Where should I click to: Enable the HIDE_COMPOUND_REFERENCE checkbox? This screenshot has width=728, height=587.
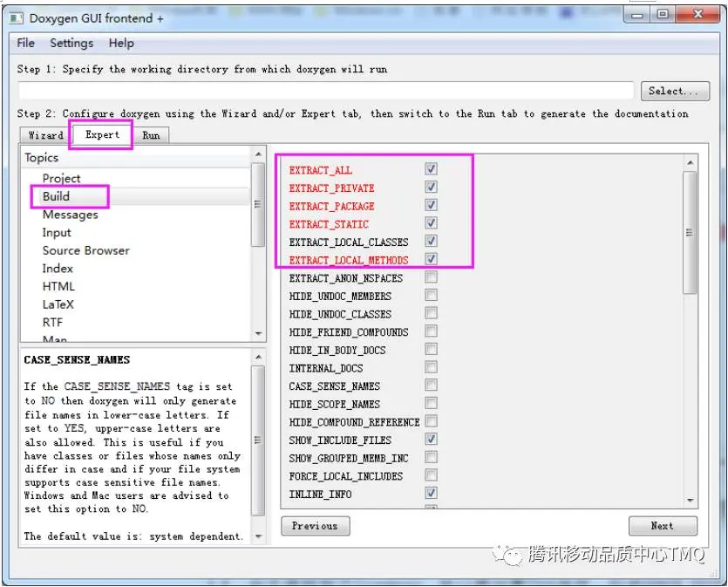coord(431,421)
